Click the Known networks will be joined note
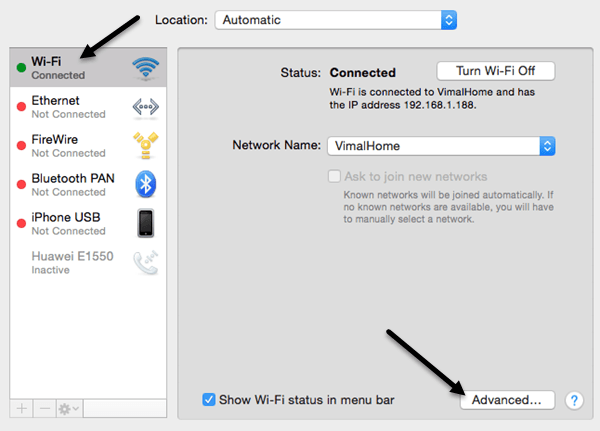 coord(448,207)
